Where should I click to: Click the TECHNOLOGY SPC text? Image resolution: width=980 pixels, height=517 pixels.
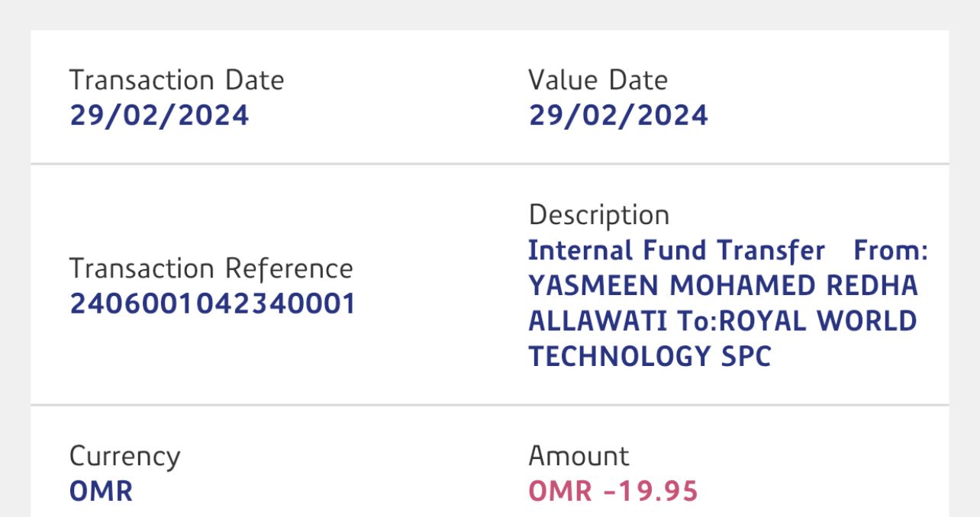pos(650,356)
